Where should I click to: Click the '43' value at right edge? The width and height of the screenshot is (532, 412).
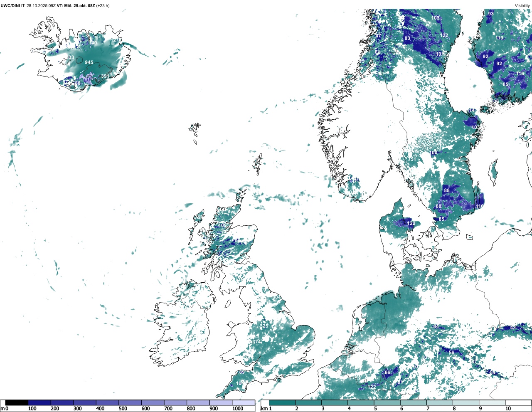pos(513,328)
